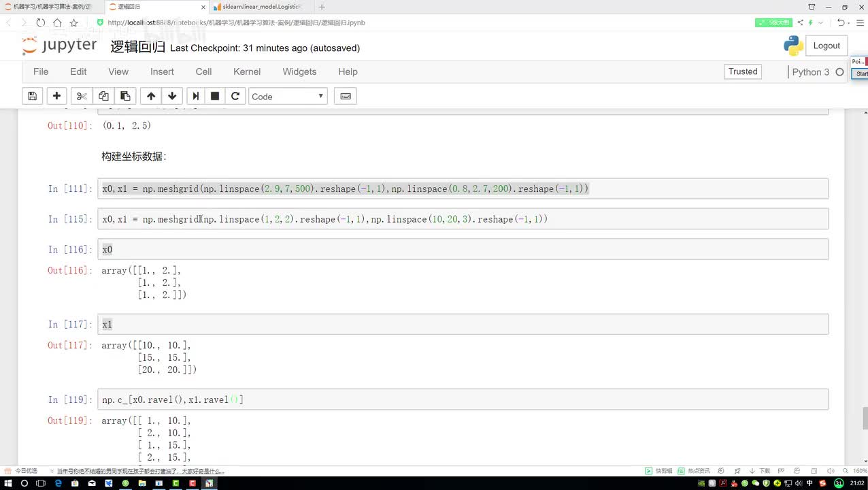This screenshot has height=490, width=868.
Task: Open Task View on the taskbar
Action: pyautogui.click(x=41, y=483)
